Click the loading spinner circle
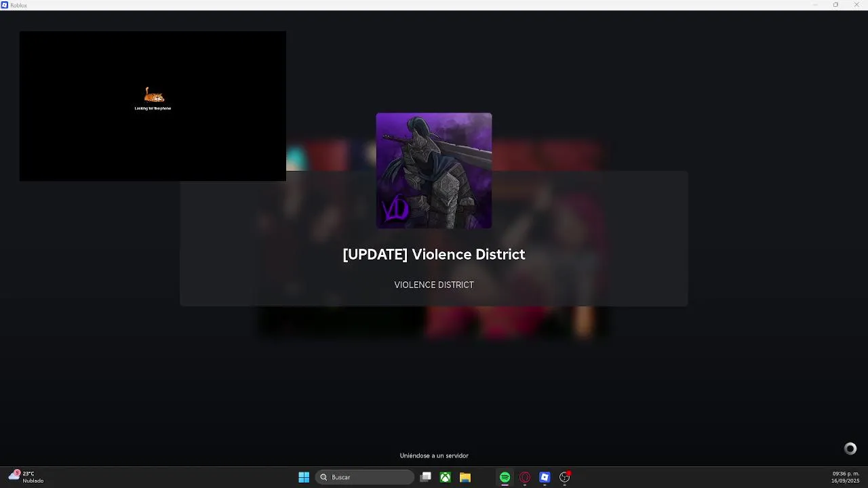Screen dimensions: 868x488 click(850, 449)
